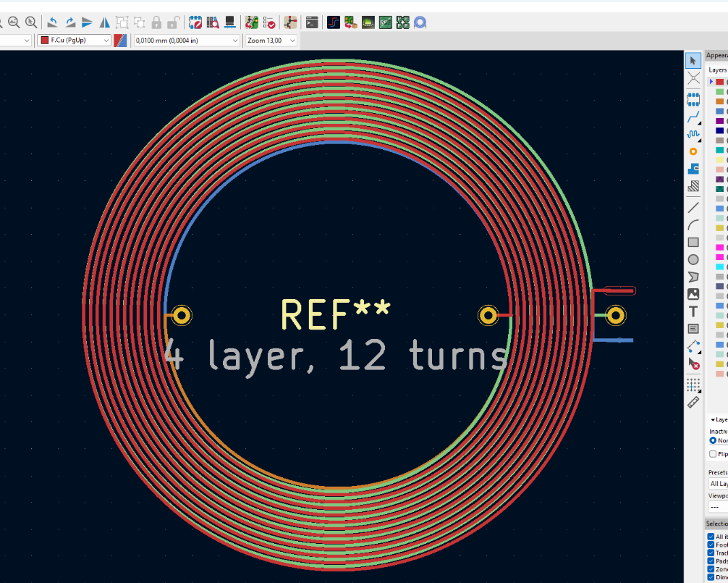Uncheck the Tracks selection filter checkbox
Viewport: 728px width, 583px height.
click(x=711, y=553)
